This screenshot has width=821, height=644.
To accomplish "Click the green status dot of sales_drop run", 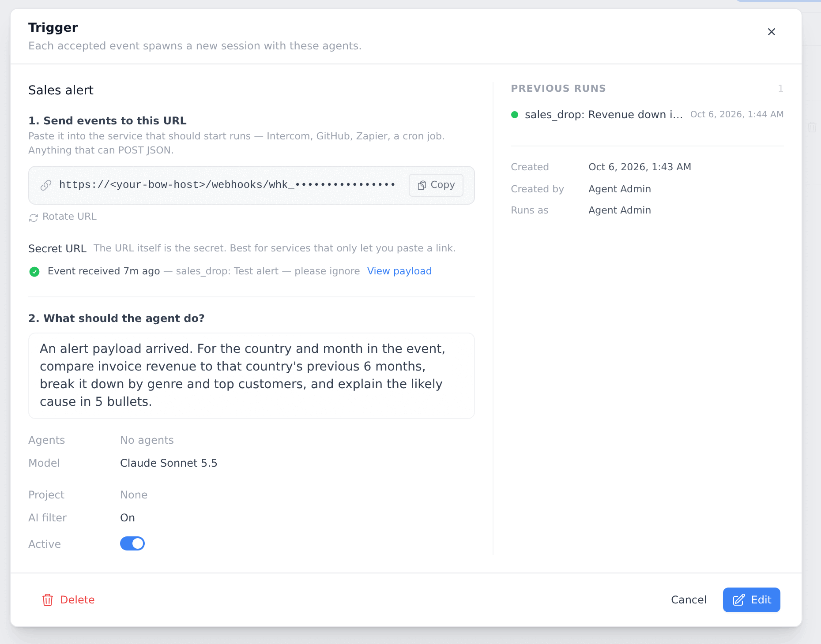I will pos(515,115).
